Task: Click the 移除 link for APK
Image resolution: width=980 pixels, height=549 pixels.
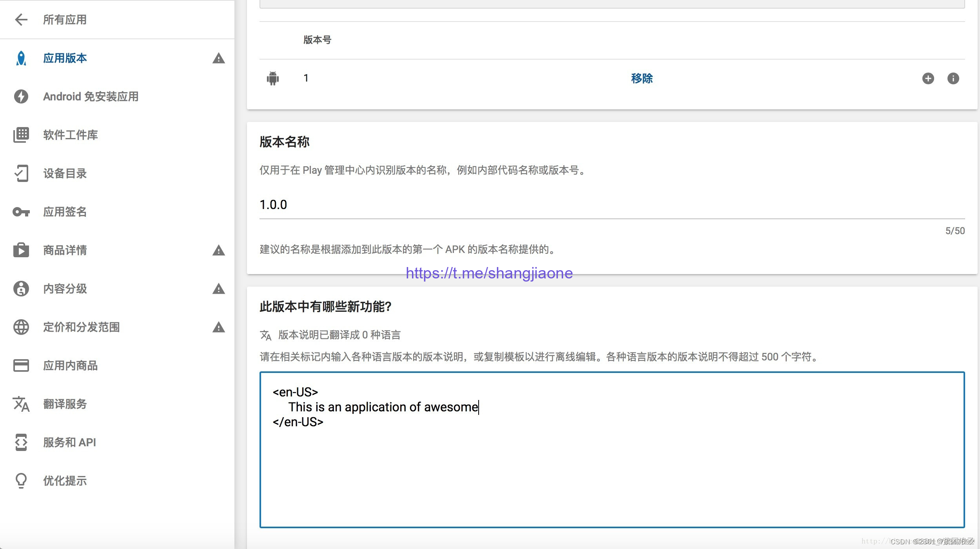Action: (x=642, y=78)
